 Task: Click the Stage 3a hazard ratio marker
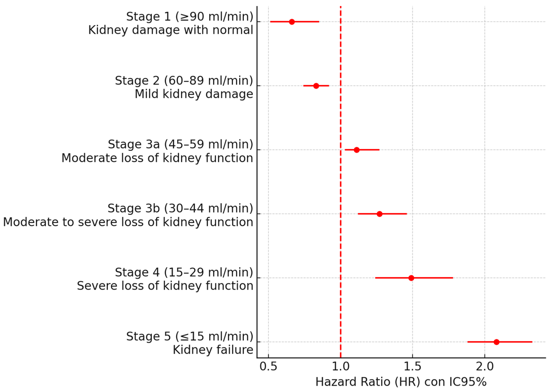click(x=357, y=150)
